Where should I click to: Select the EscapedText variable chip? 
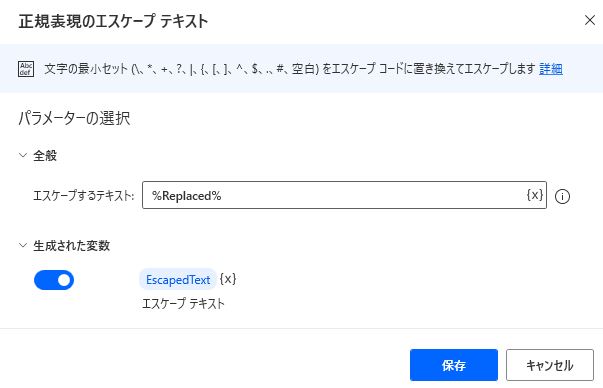tap(178, 280)
